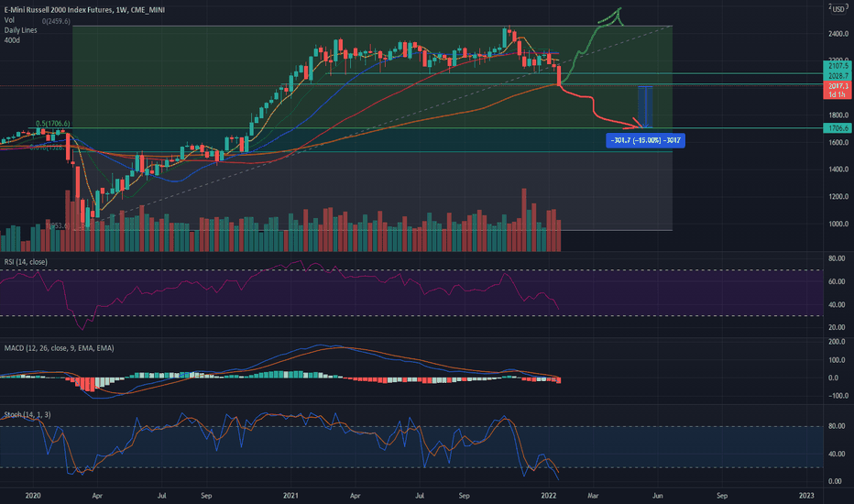Select the blue -301.7 (-15.00%) measurement label
854x504 pixels.
(645, 140)
